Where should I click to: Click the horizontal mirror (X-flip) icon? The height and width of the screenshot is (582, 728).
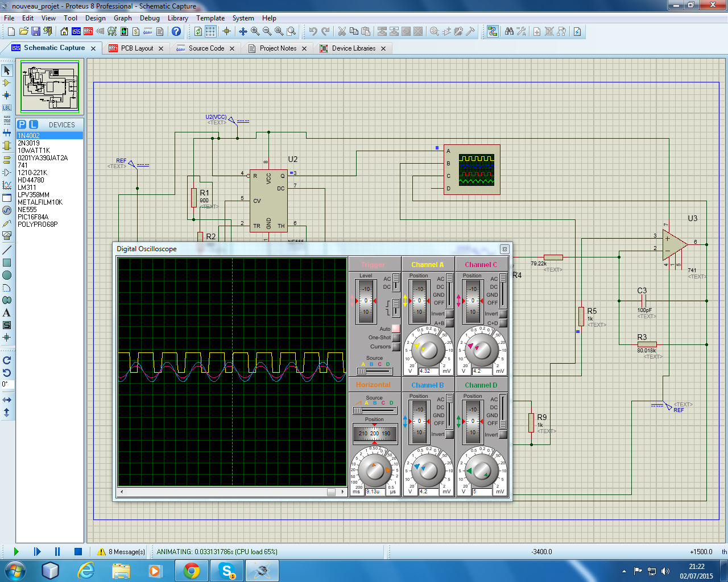coord(7,400)
